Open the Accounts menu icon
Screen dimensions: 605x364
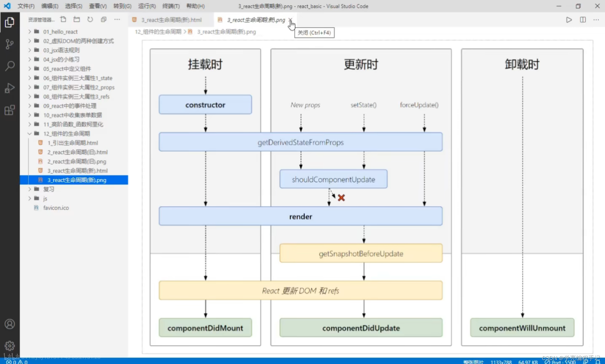click(9, 324)
